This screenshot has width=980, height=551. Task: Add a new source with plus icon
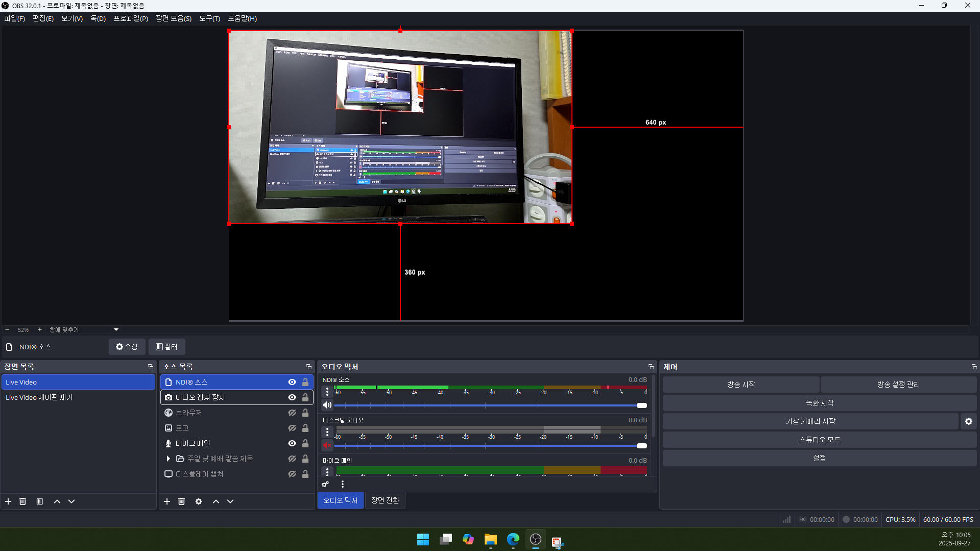click(167, 501)
